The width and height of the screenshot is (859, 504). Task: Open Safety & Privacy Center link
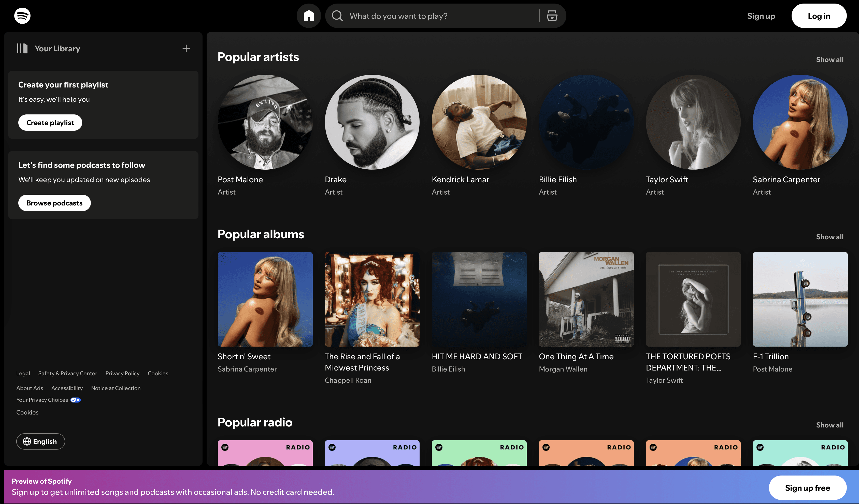pos(67,374)
